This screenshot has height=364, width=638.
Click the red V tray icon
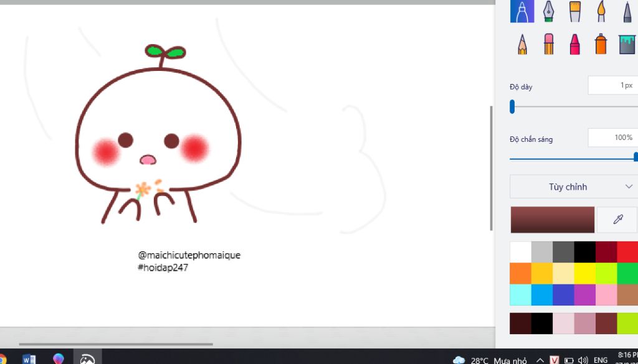tap(554, 360)
